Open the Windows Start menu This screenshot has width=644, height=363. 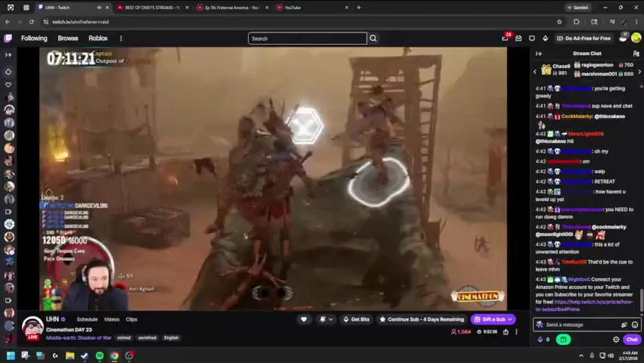pos(11,355)
